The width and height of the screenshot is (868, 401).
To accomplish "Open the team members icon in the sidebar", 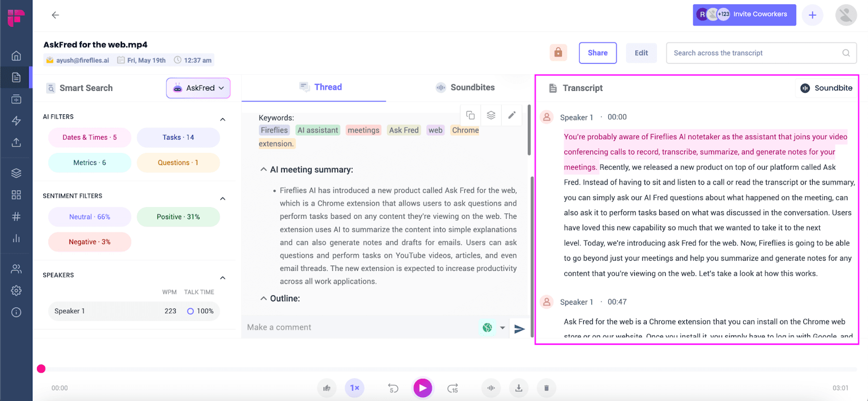I will (16, 268).
